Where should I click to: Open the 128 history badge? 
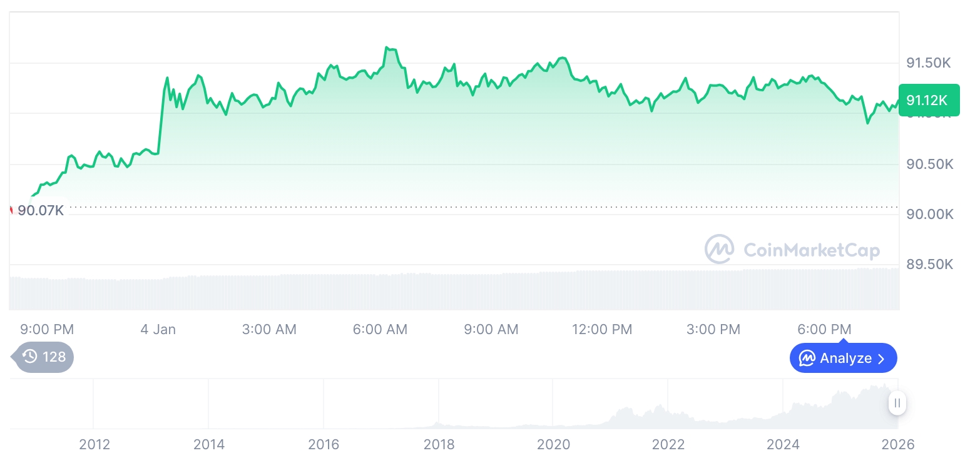(x=44, y=357)
